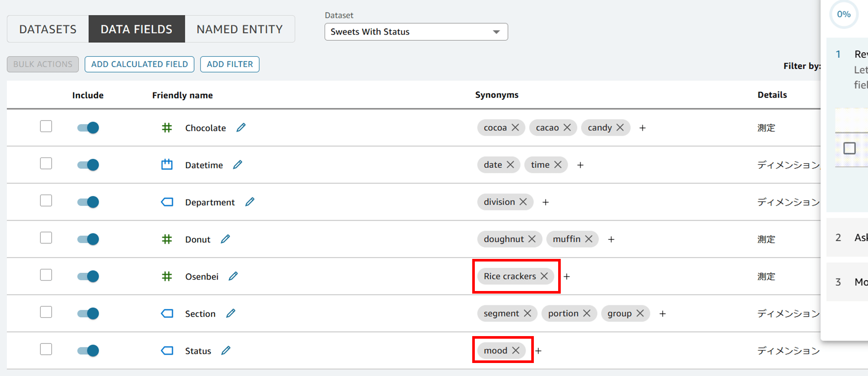
Task: Click the dimension tag icon for Status
Action: pos(167,350)
